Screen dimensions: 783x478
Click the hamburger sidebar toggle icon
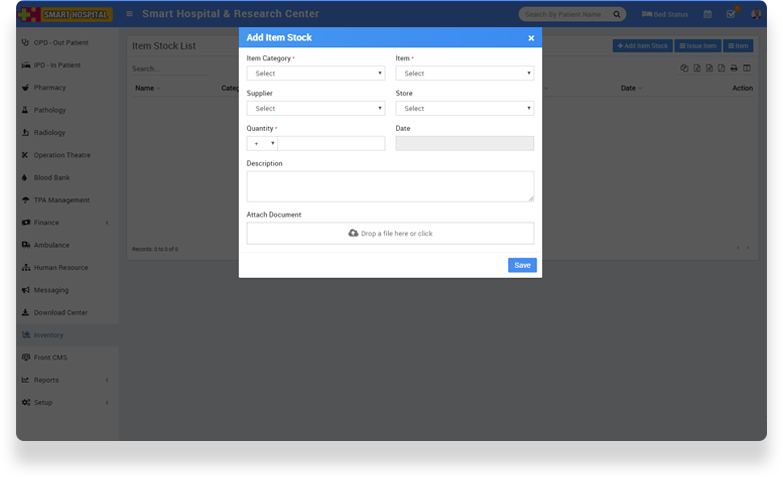(129, 14)
